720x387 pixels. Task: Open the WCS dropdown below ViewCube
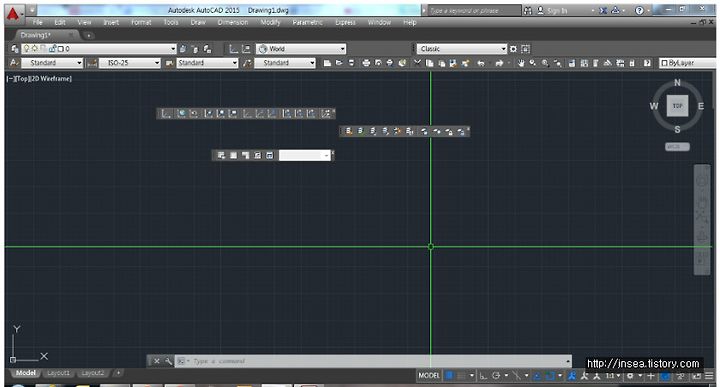click(x=677, y=146)
